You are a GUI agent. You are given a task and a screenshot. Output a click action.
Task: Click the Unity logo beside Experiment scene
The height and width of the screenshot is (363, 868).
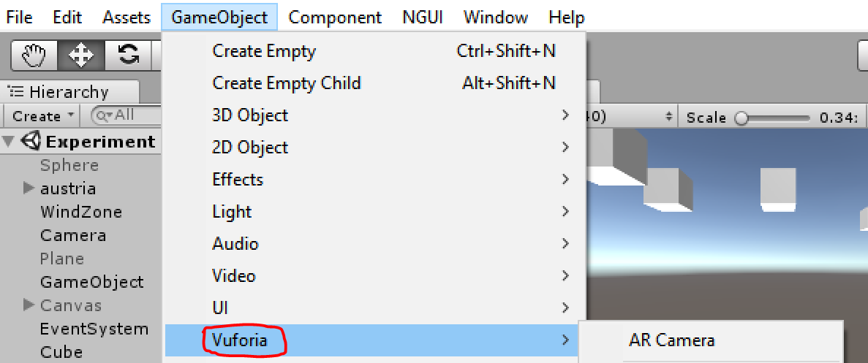point(31,141)
